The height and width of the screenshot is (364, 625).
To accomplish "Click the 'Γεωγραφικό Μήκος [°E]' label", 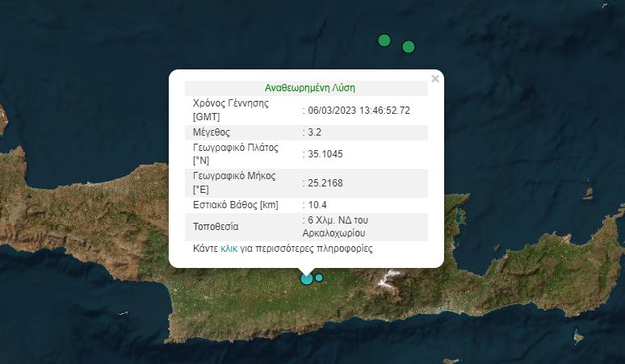I will click(234, 183).
